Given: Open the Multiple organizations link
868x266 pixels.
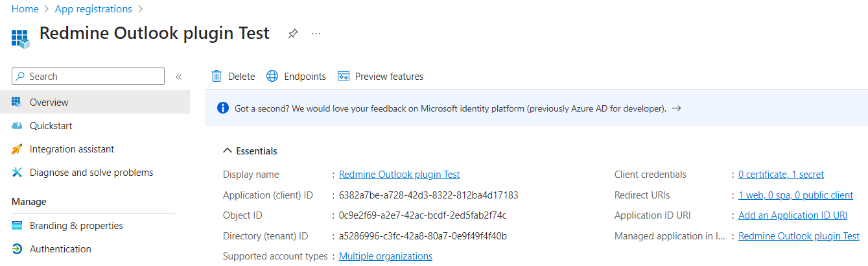Looking at the screenshot, I should 386,256.
